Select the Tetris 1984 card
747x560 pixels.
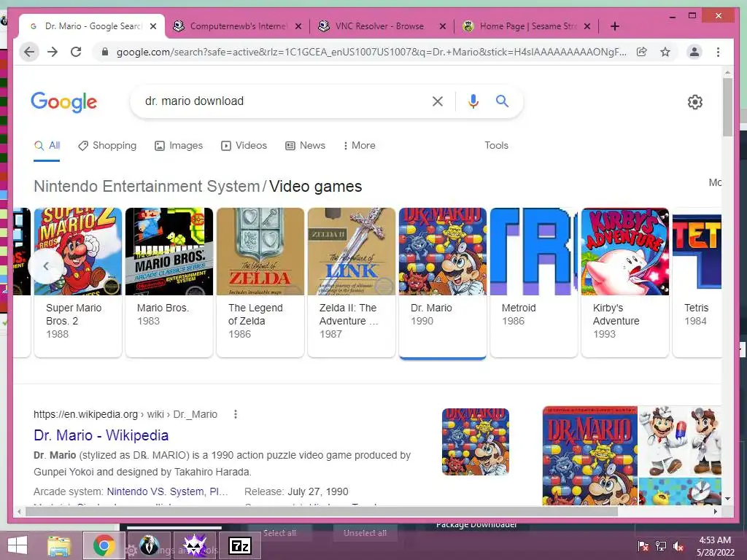tap(697, 282)
